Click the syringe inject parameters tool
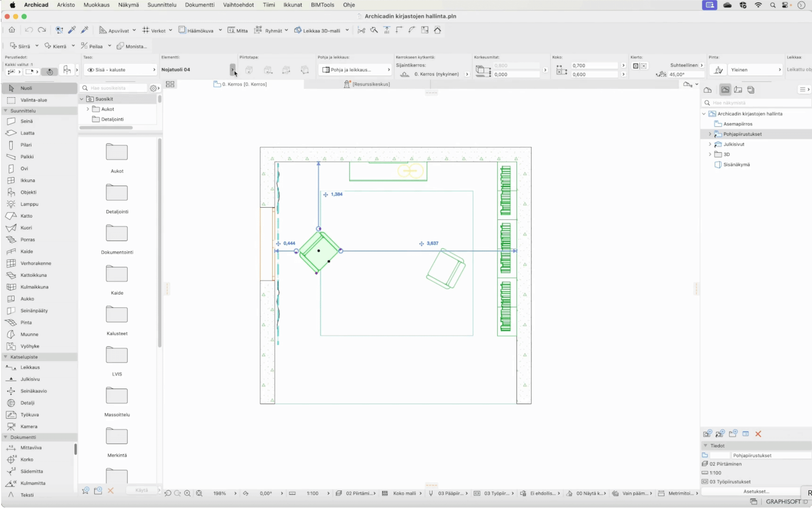The height and width of the screenshot is (508, 812). (x=85, y=30)
